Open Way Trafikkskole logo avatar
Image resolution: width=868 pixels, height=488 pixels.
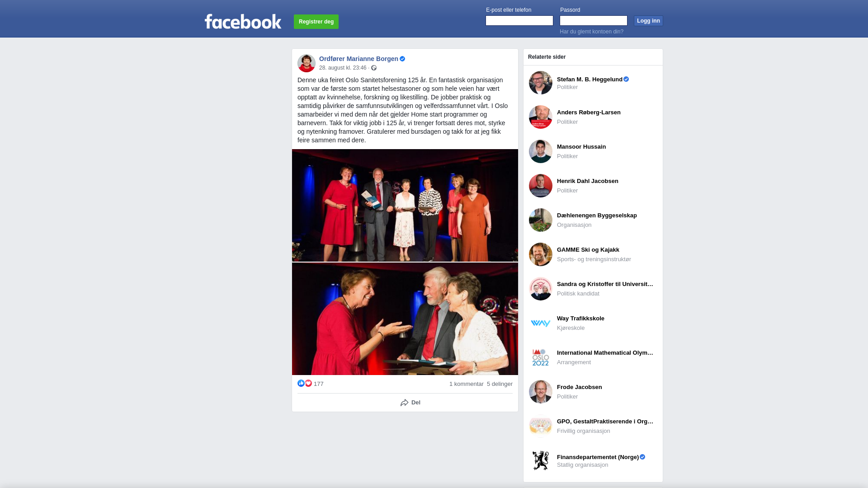click(541, 323)
